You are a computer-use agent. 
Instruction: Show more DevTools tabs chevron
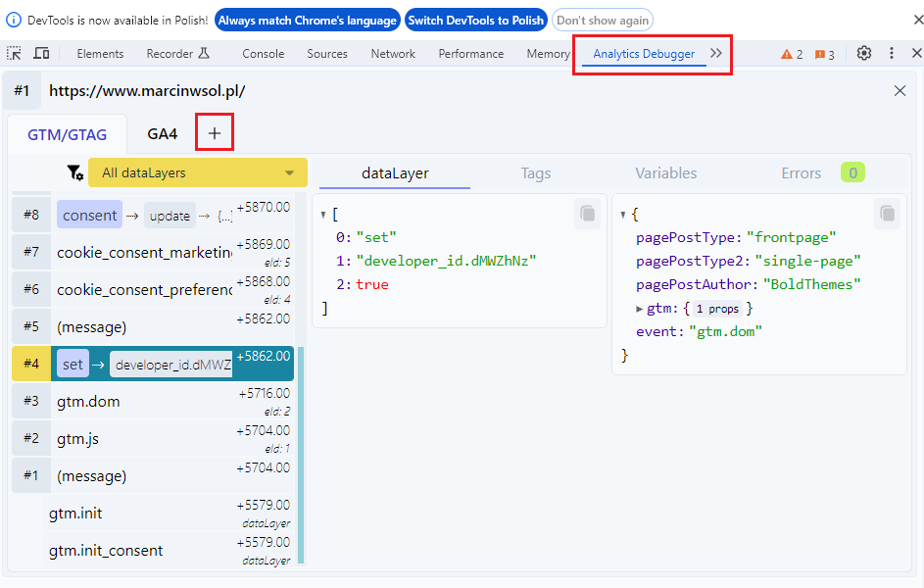point(716,54)
